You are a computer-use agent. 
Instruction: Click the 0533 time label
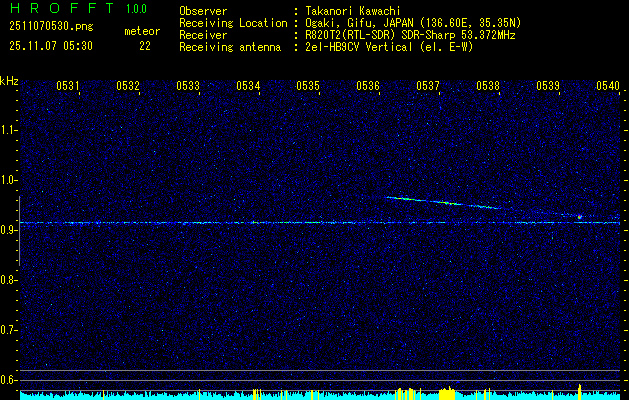point(188,86)
